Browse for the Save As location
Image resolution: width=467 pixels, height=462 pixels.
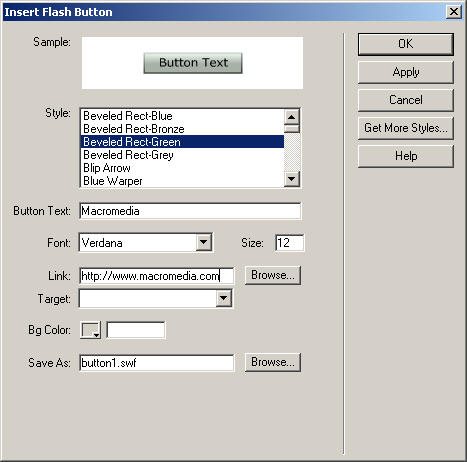click(273, 362)
